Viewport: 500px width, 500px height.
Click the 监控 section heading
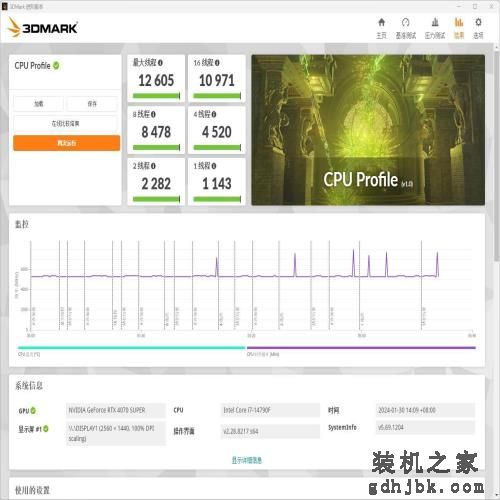[x=22, y=224]
